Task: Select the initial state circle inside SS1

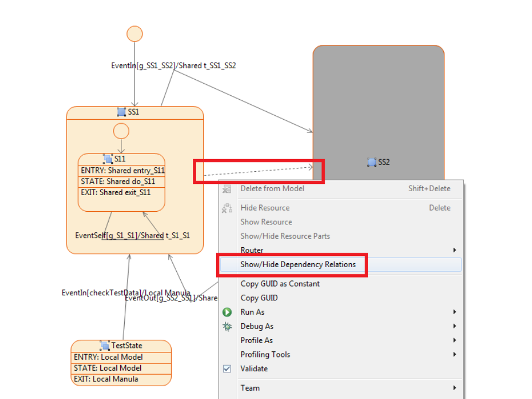Action: 121,131
